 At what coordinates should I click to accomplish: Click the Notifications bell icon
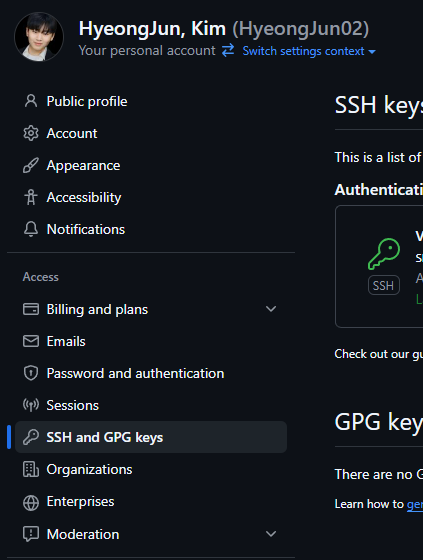pyautogui.click(x=31, y=229)
